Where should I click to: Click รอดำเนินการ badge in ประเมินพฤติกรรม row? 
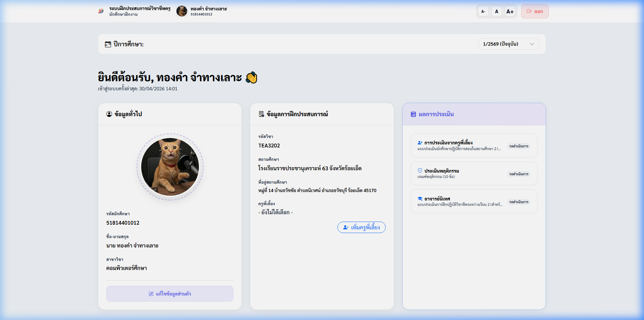click(519, 174)
